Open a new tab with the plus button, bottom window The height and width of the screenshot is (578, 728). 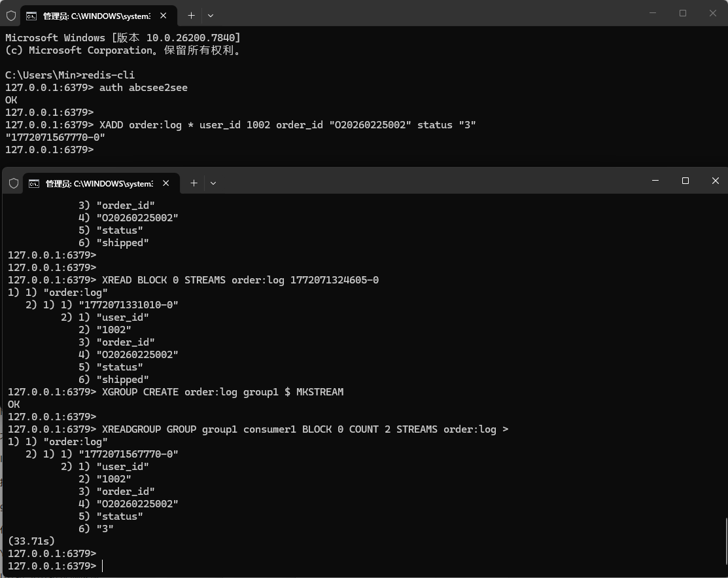coord(194,183)
